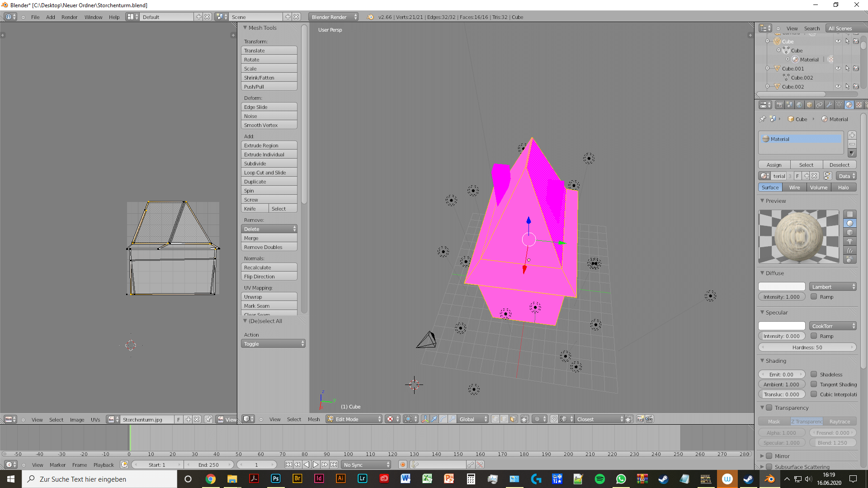Toggle visibility eye of Cube.001

click(838, 68)
